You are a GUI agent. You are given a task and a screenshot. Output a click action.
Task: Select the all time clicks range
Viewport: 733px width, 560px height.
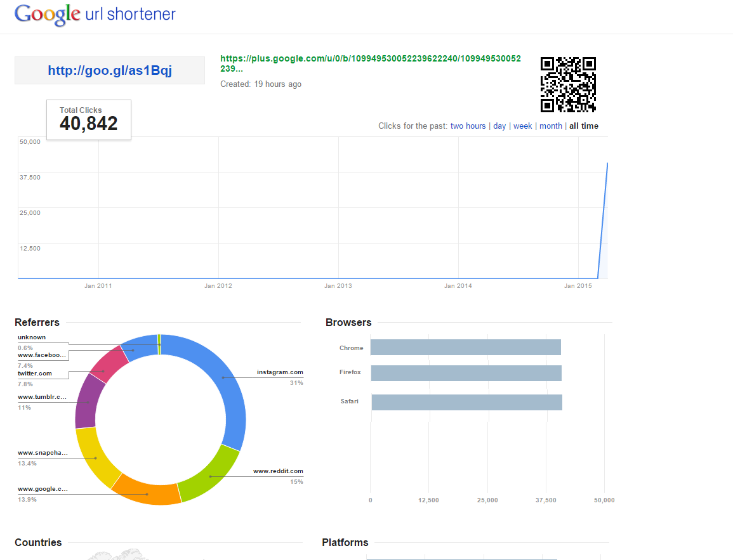[x=583, y=126]
